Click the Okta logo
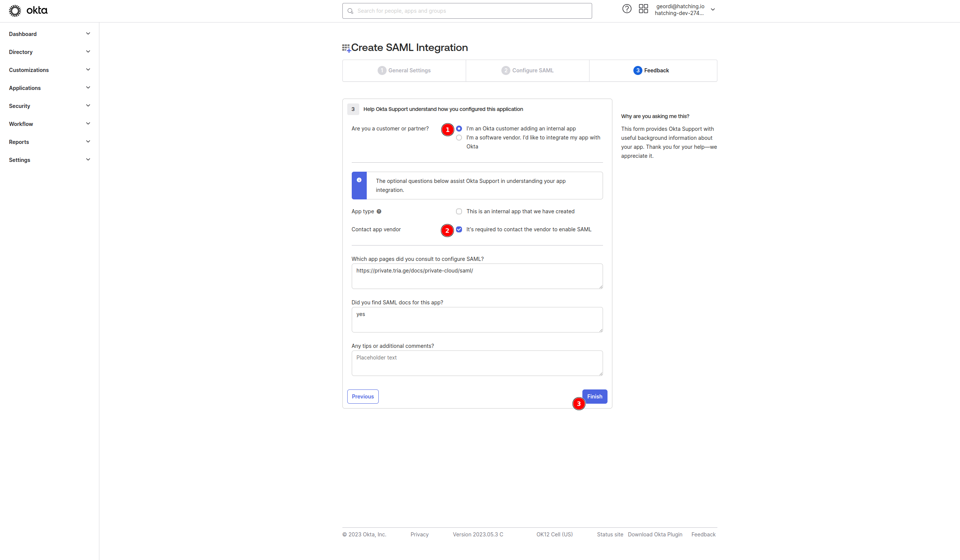This screenshot has width=960, height=560. click(x=28, y=10)
